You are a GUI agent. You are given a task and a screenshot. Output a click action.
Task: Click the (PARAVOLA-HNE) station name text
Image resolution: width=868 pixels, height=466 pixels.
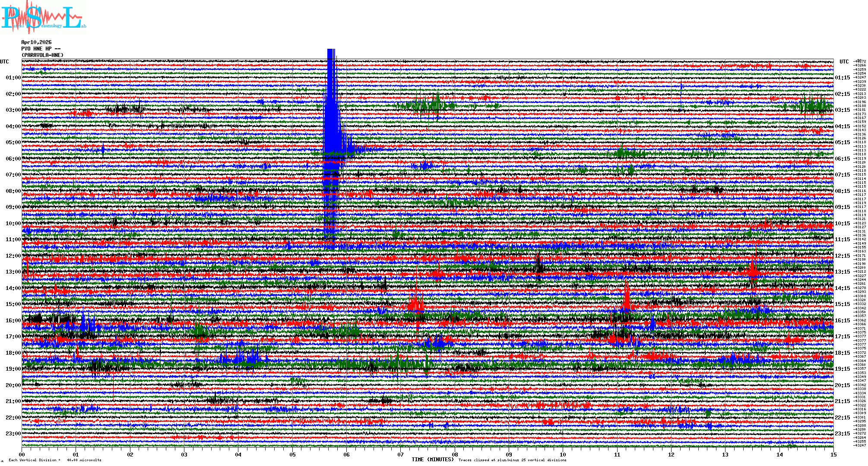[42, 55]
